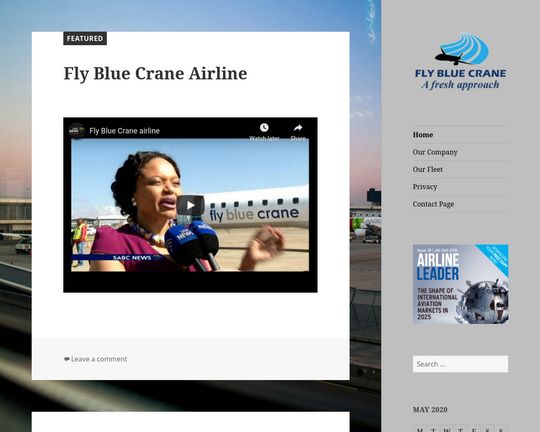Click the Share arrow icon on video

coord(298,128)
